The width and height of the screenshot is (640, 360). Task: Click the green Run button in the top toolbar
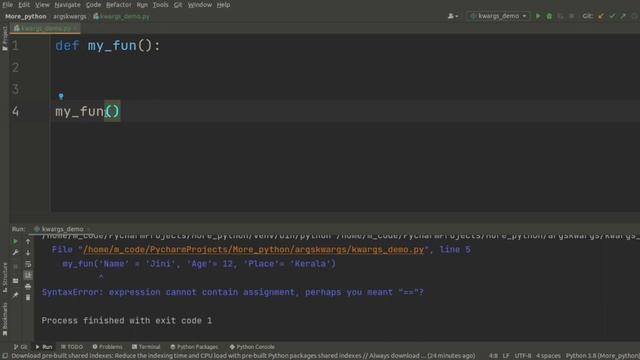click(538, 16)
